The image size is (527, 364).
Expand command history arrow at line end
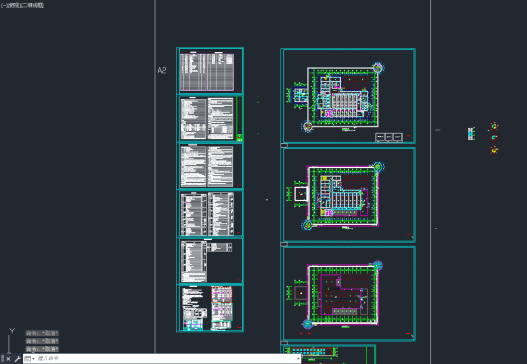point(298,359)
